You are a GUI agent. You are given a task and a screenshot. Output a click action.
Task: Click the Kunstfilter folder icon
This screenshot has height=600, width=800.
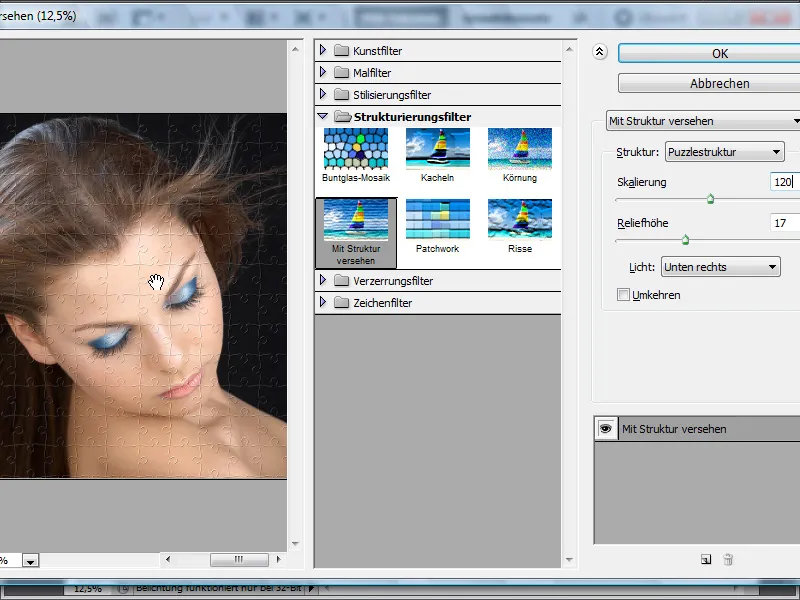[x=341, y=51]
